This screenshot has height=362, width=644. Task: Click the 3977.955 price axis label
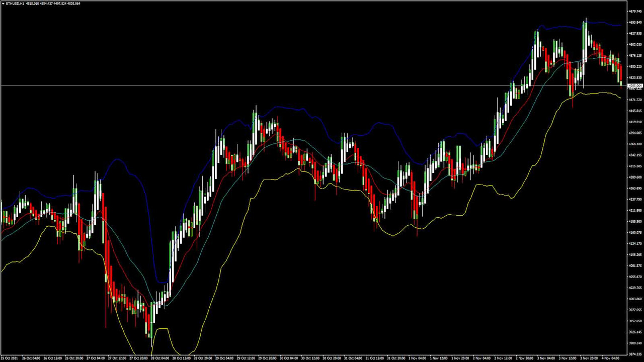[x=635, y=310]
